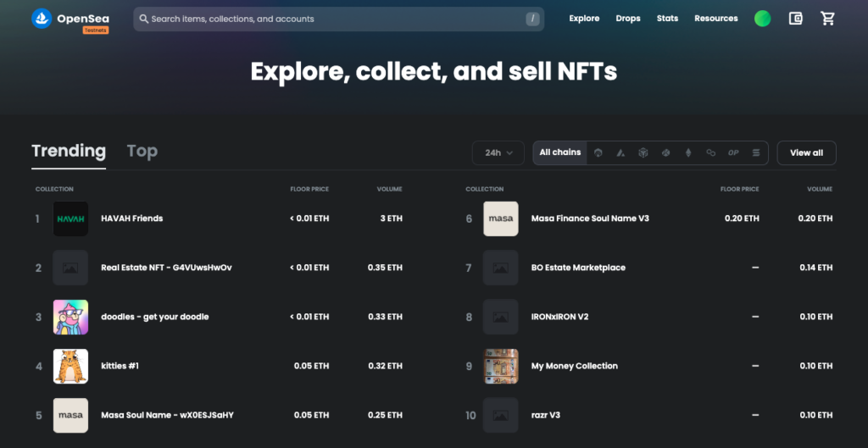Focus the search items and collections field
Image resolution: width=868 pixels, height=448 pixels.
click(339, 19)
